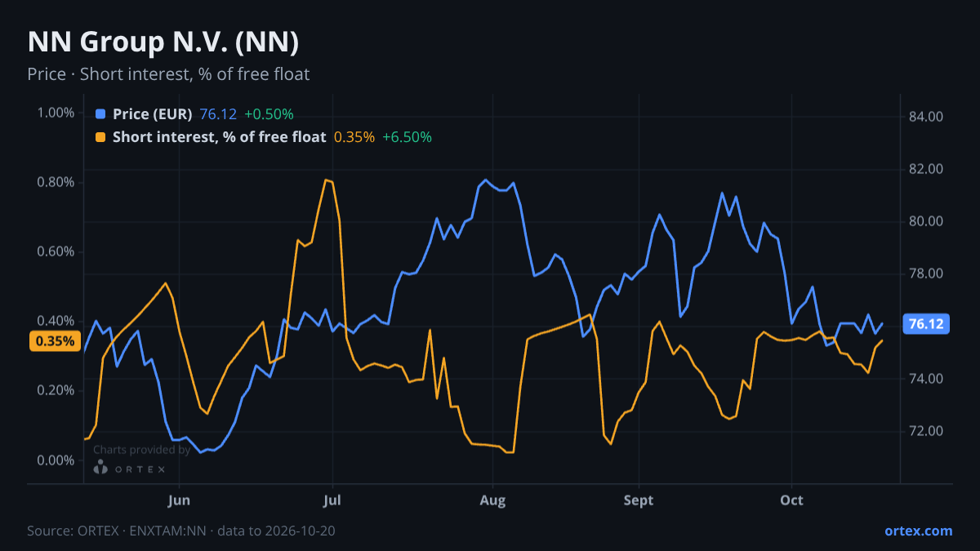Click the 72.00 right axis label
The image size is (980, 551).
pyautogui.click(x=926, y=431)
